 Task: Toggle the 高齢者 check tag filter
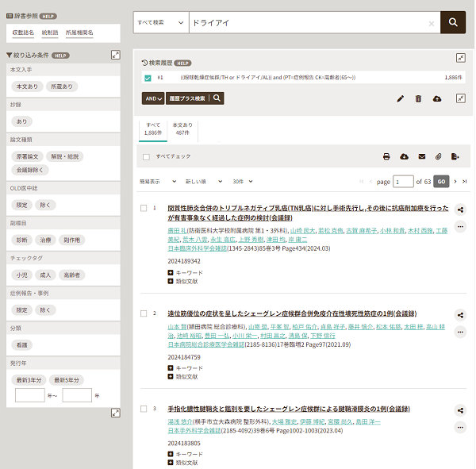(72, 275)
